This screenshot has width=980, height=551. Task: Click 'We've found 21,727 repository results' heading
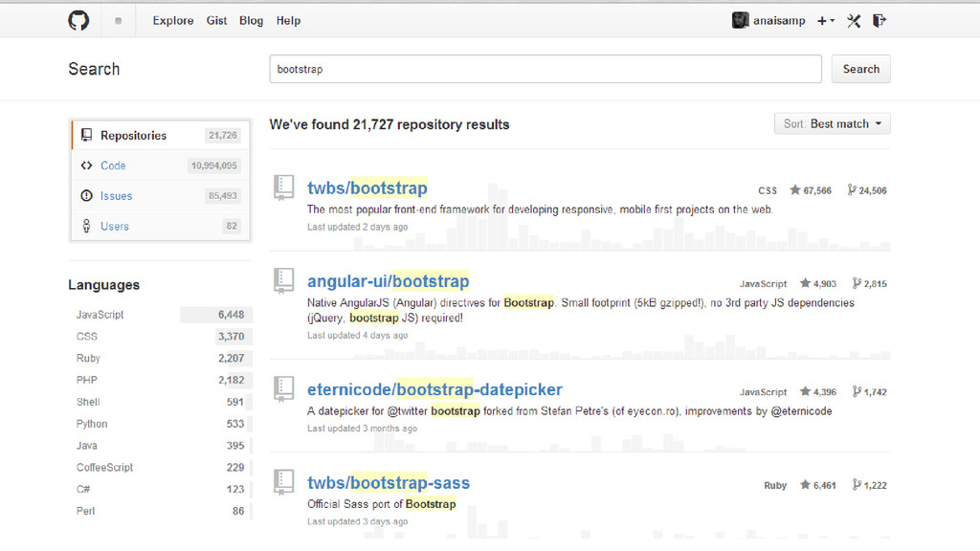(x=390, y=124)
